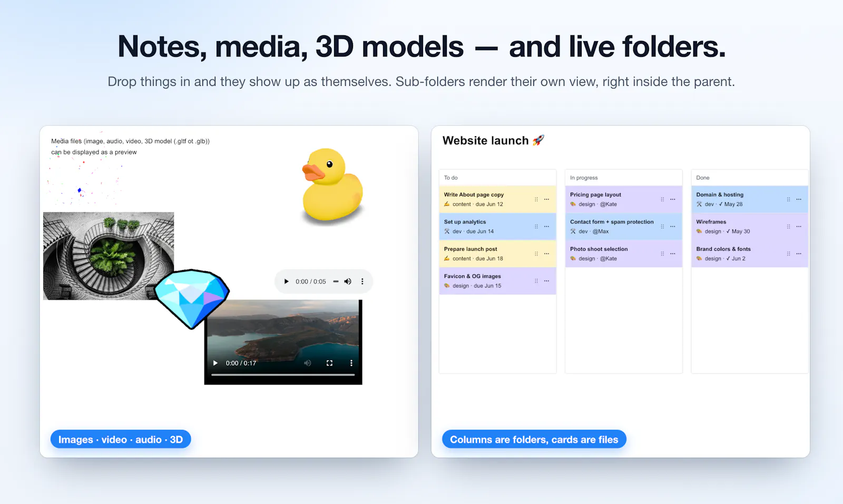Select the blue diamond 3D model

pos(192,298)
